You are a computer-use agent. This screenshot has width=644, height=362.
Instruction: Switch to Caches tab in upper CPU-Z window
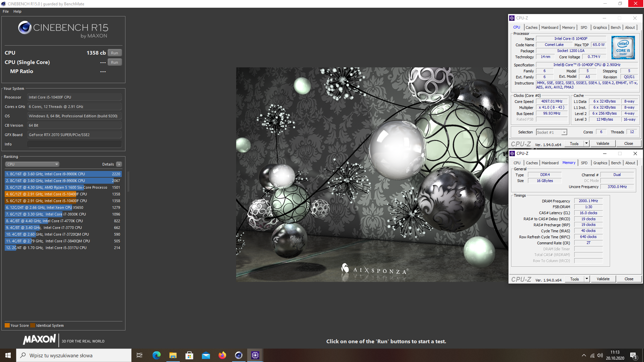(x=531, y=27)
